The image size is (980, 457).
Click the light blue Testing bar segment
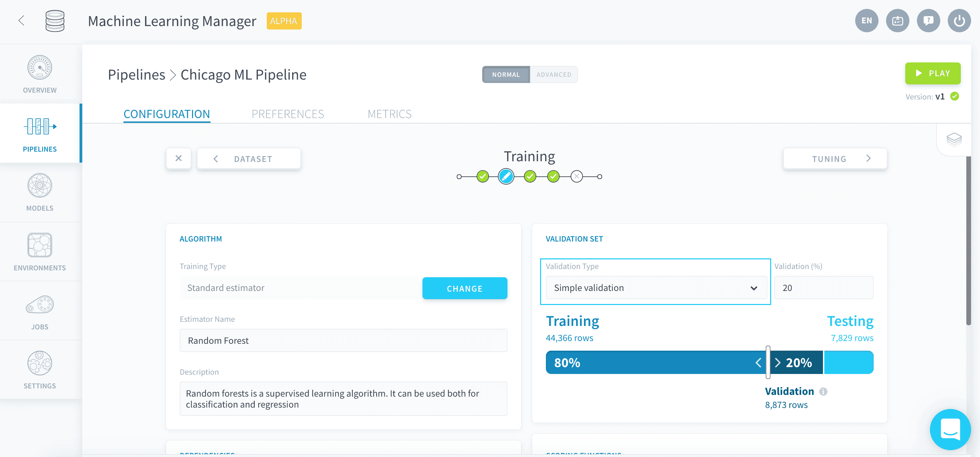tap(848, 362)
